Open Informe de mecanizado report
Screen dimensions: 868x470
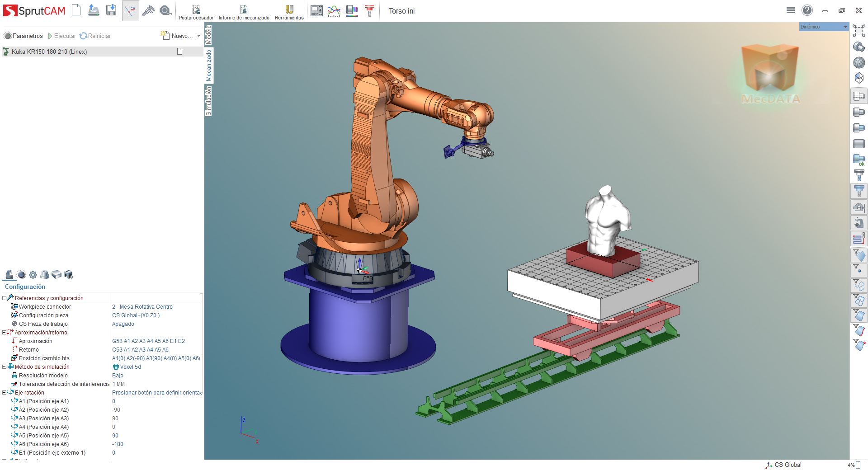pyautogui.click(x=244, y=12)
